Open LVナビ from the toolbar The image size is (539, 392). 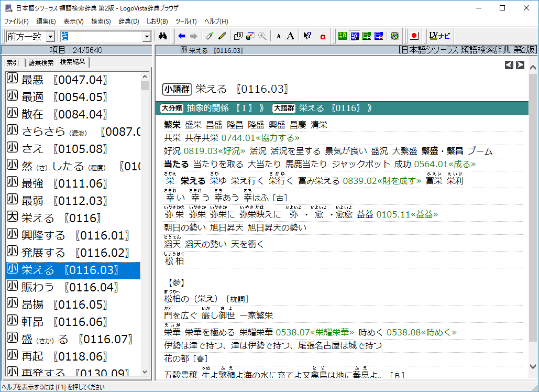point(439,36)
